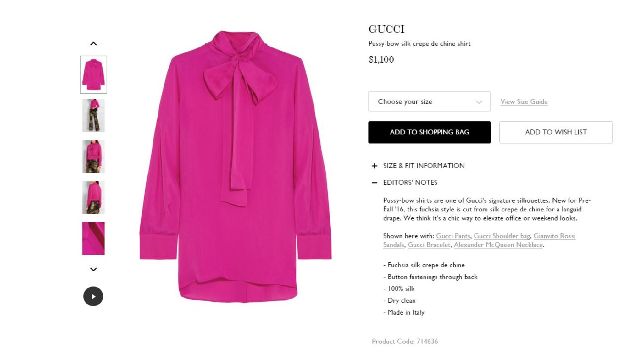The height and width of the screenshot is (362, 644).
Task: Open the Gianvito Rossi Sandals link
Action: (x=554, y=236)
